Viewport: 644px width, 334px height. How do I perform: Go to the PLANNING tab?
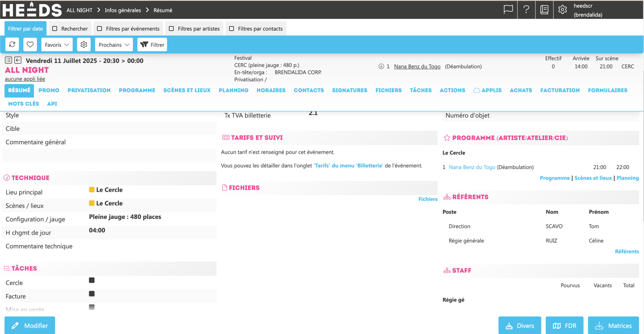tap(233, 90)
